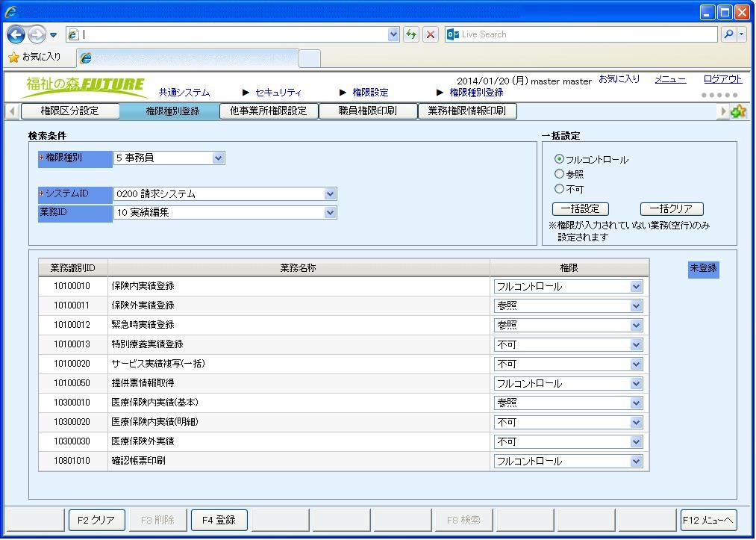756x540 pixels.
Task: Click the 共通システム breadcrumb link
Action: click(184, 92)
